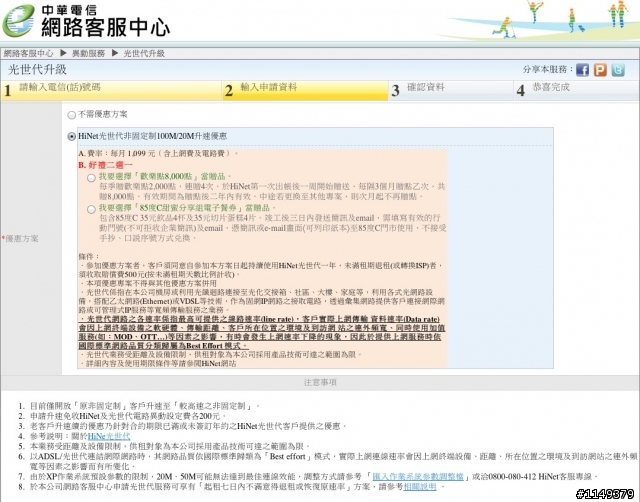Viewport: 640px width, 502px height.
Task: Click 光世代升級 breadcrumb item
Action: [144, 53]
